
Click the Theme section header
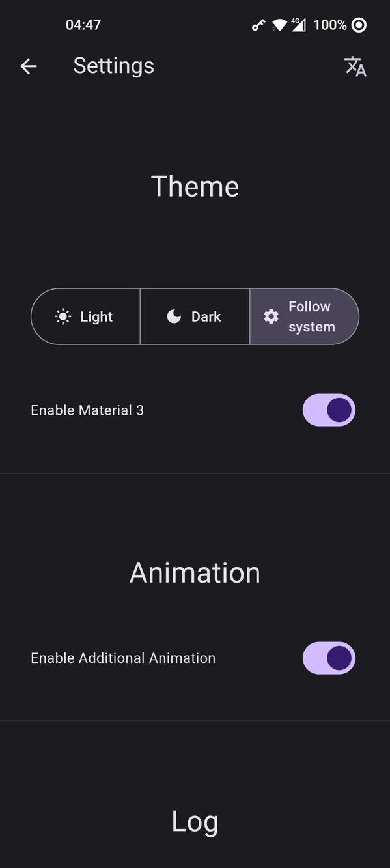pos(195,186)
